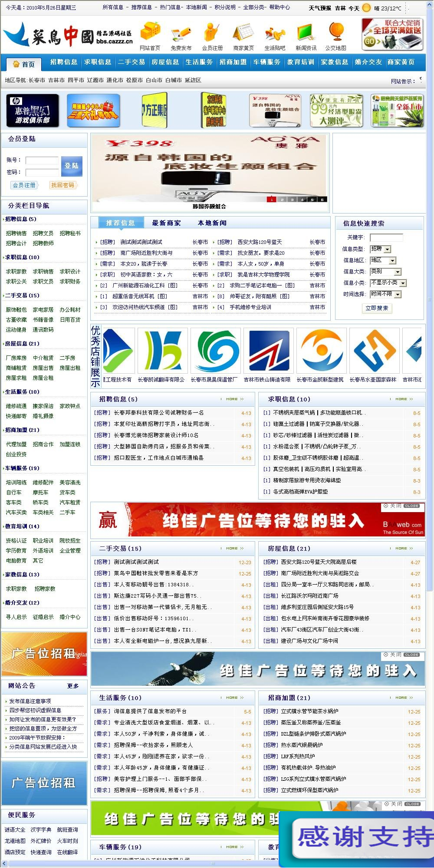The height and width of the screenshot is (868, 434).
Task: Click the 登陆 login button
Action: (72, 166)
